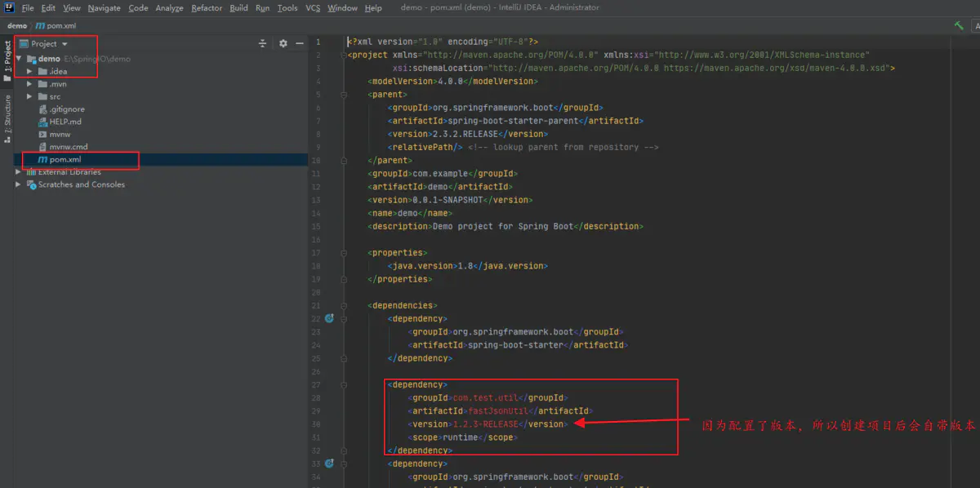Expand the src folder
The height and width of the screenshot is (488, 980).
tap(30, 96)
